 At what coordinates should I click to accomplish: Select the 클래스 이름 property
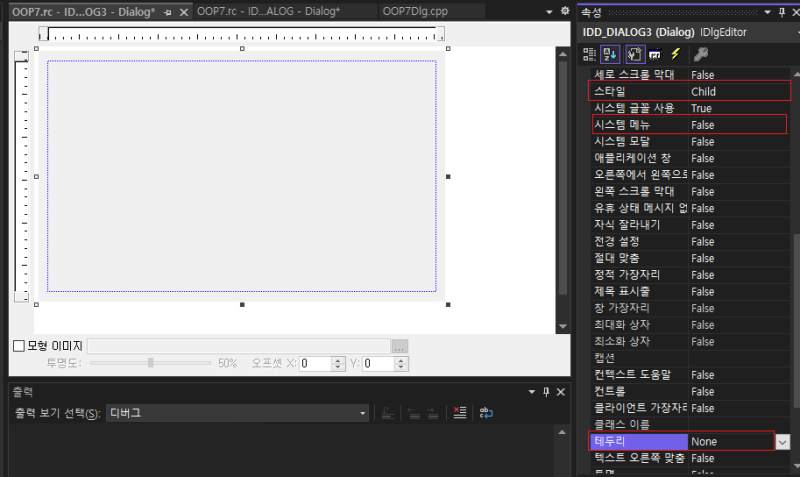[x=621, y=424]
